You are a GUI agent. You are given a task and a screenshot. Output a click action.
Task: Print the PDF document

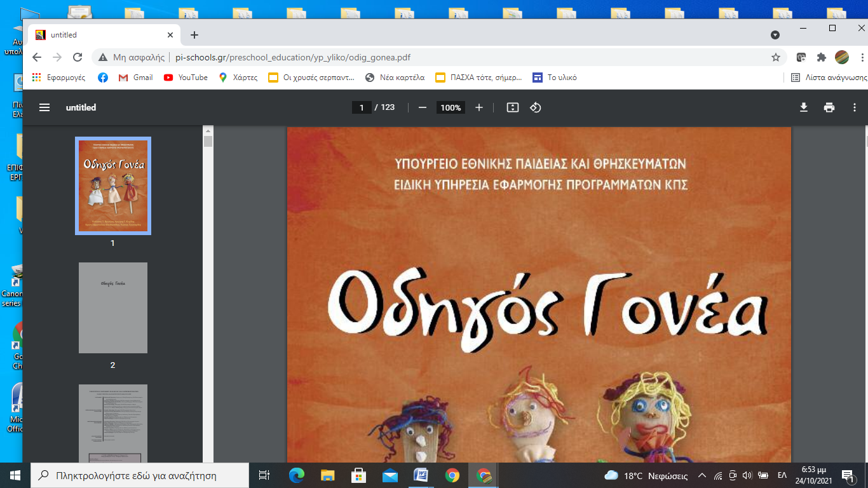pos(829,107)
